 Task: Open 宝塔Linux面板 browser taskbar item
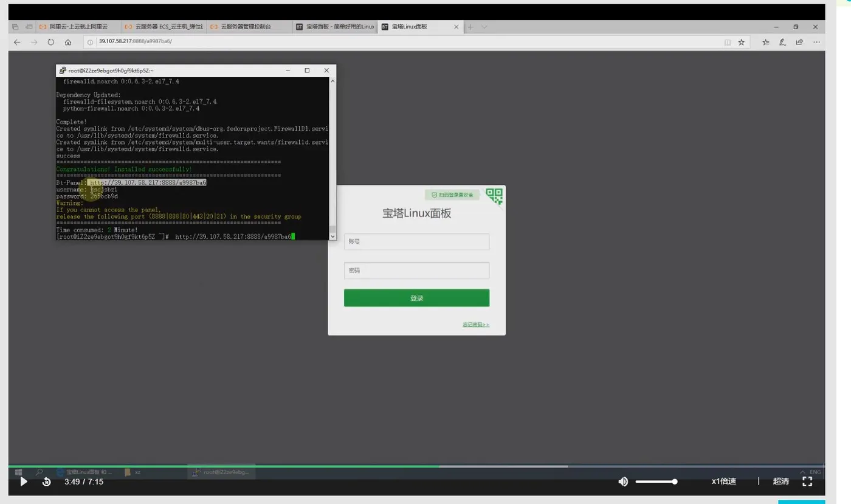[85, 472]
